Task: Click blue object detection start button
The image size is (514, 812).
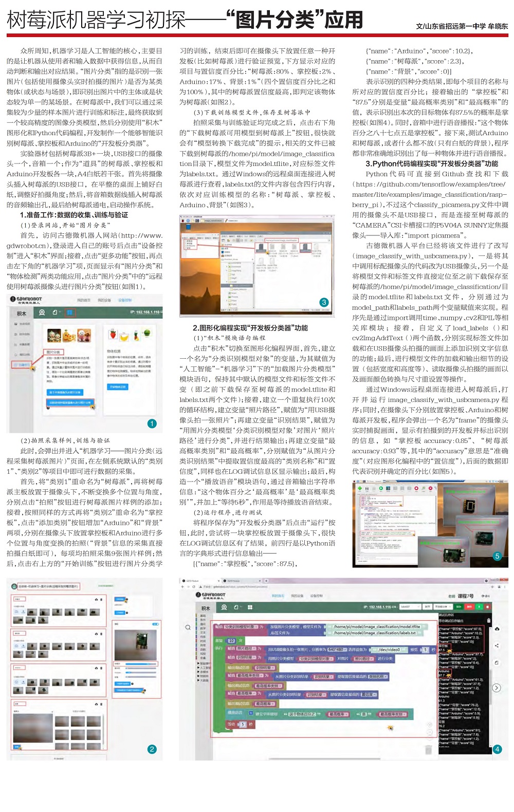Action: pyautogui.click(x=118, y=387)
